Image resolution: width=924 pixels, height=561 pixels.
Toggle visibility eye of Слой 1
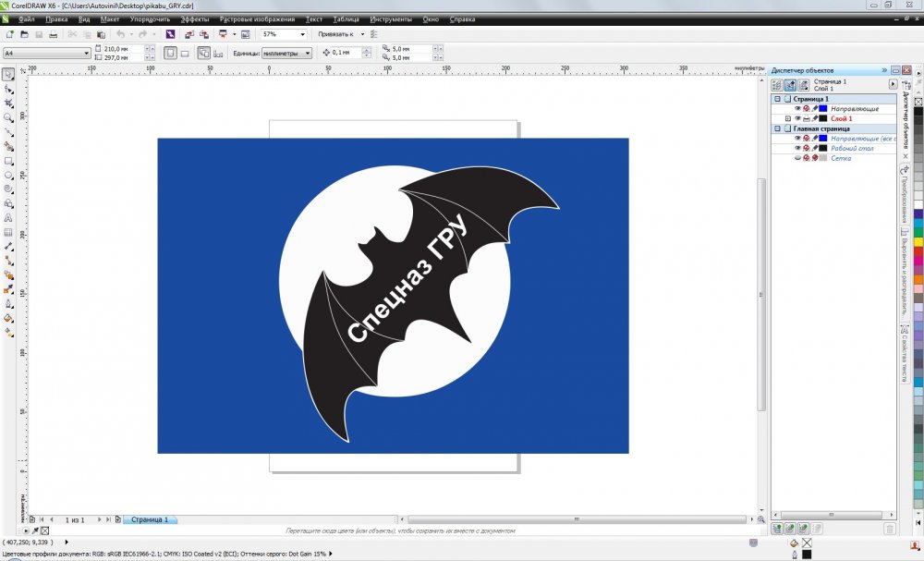pos(797,118)
